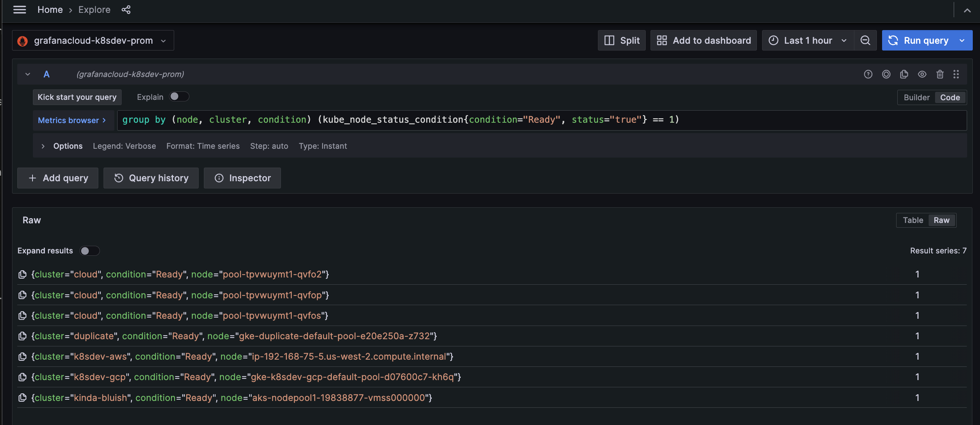
Task: Click the drag handle dots for query A
Action: click(x=956, y=74)
